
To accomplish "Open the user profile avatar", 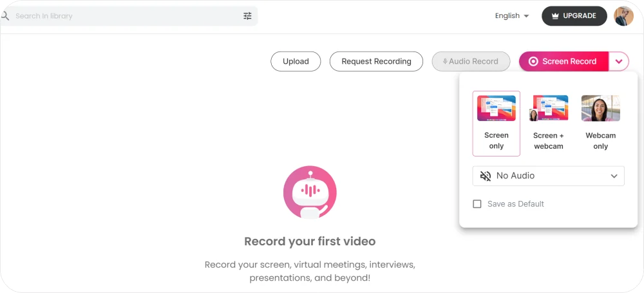I will [623, 16].
